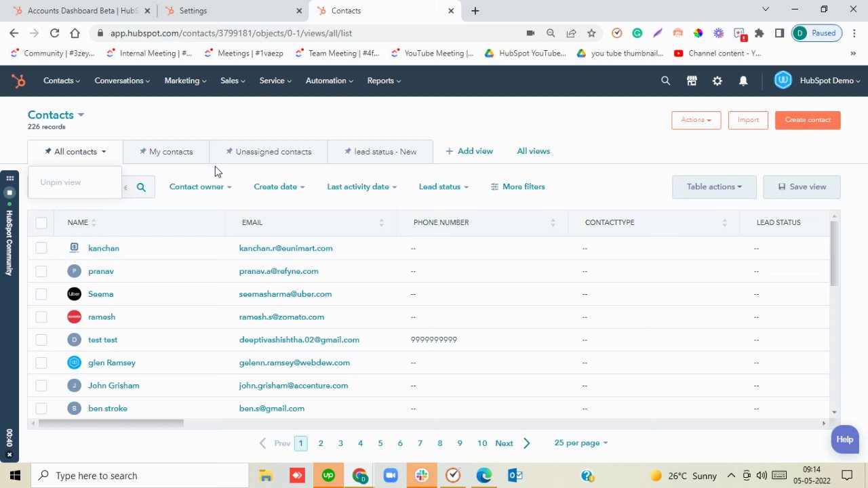Open the Sales navigation menu
868x488 pixels.
[x=233, y=81]
